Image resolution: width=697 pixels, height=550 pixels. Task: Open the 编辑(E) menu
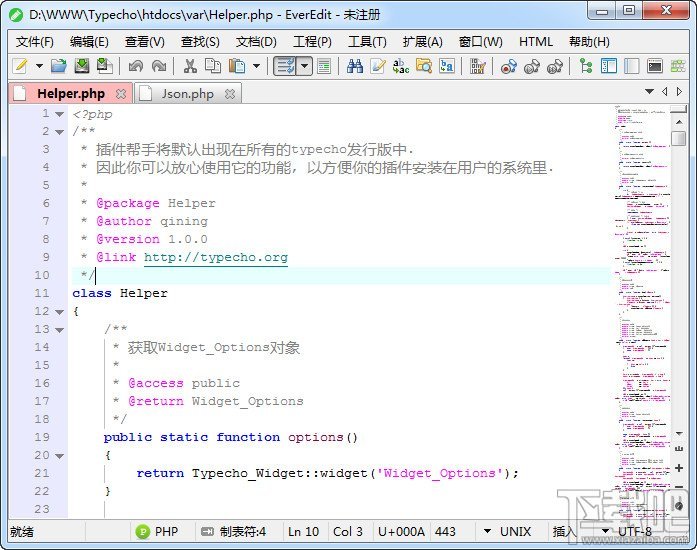point(89,42)
